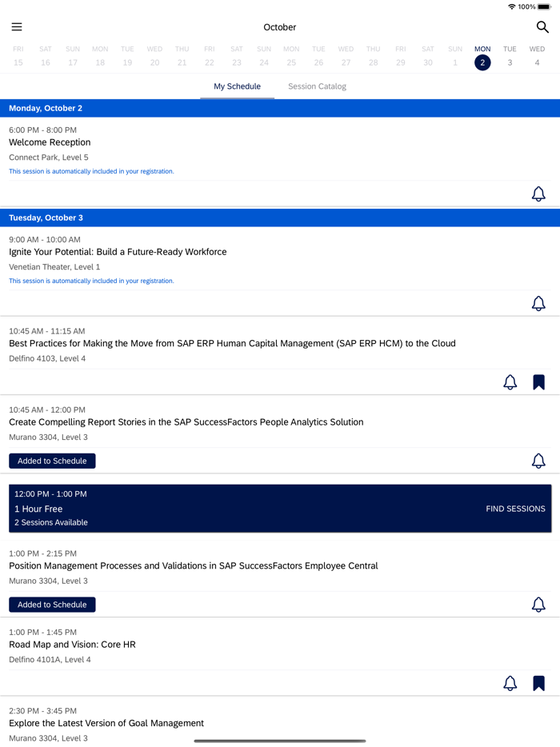Screen dimensions: 560x747
Task: Select Friday 15 in the date strip
Action: click(x=18, y=56)
